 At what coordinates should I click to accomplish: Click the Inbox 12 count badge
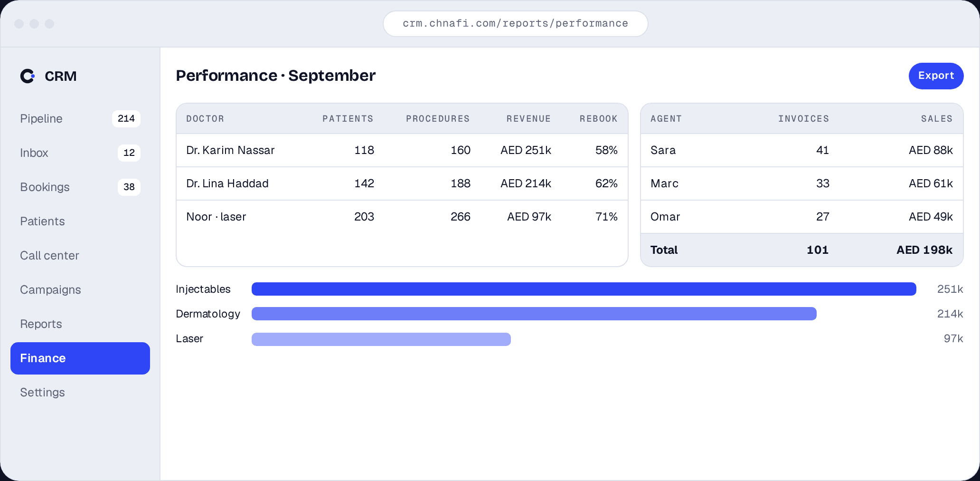tap(129, 153)
